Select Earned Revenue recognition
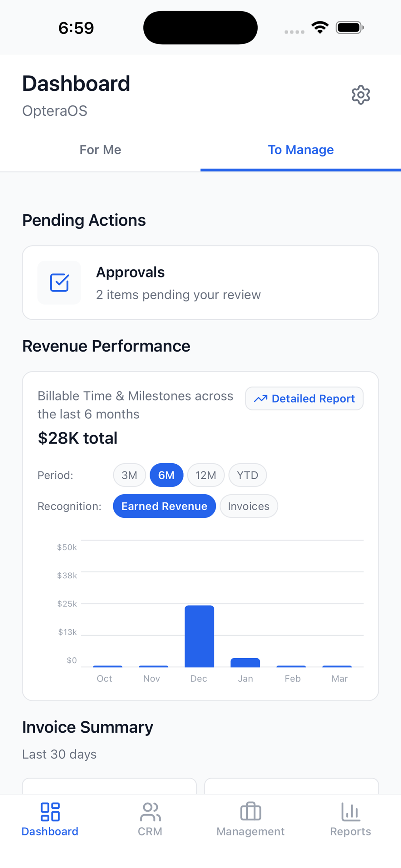This screenshot has height=868, width=401. 164,506
